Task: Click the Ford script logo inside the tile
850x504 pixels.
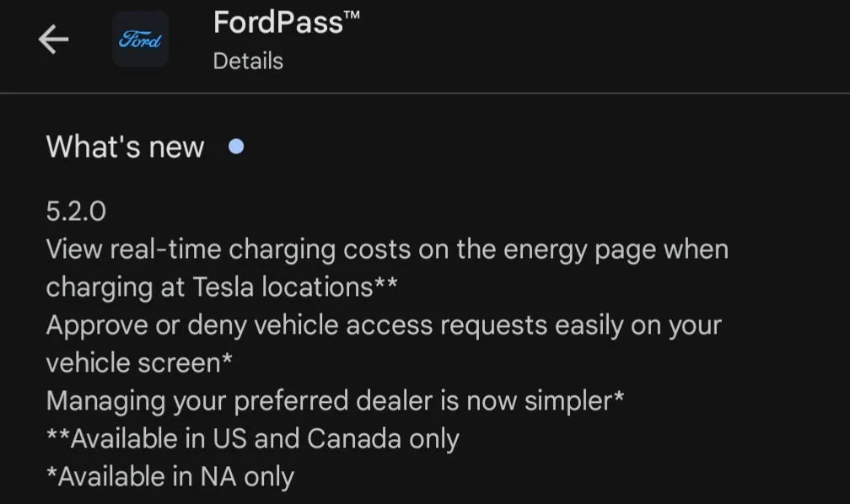Action: tap(140, 39)
